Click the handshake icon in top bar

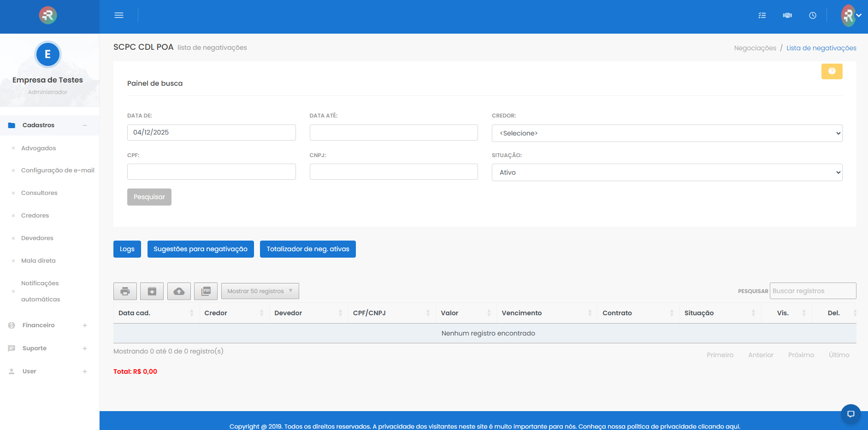[787, 16]
